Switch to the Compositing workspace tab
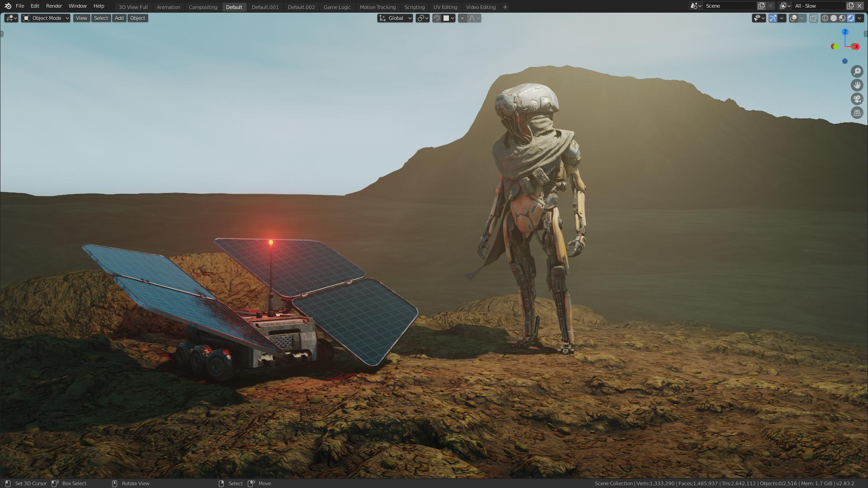Viewport: 868px width, 488px height. pyautogui.click(x=203, y=7)
